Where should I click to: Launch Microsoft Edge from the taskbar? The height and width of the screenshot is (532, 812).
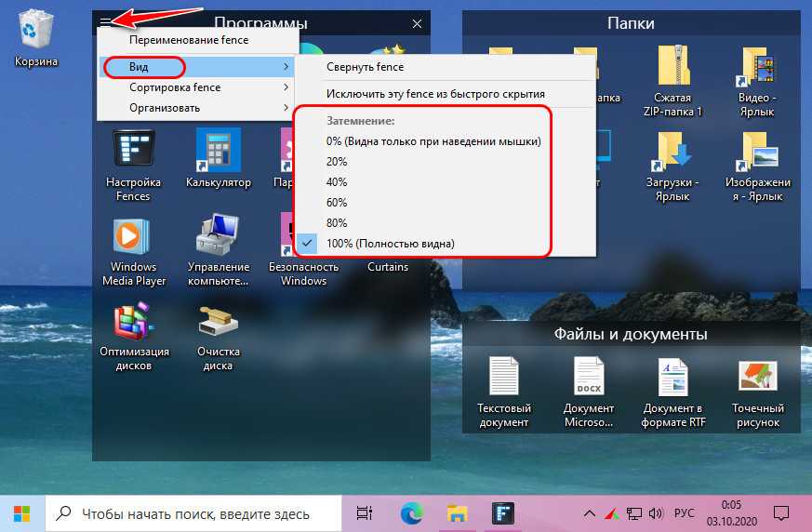pos(412,513)
